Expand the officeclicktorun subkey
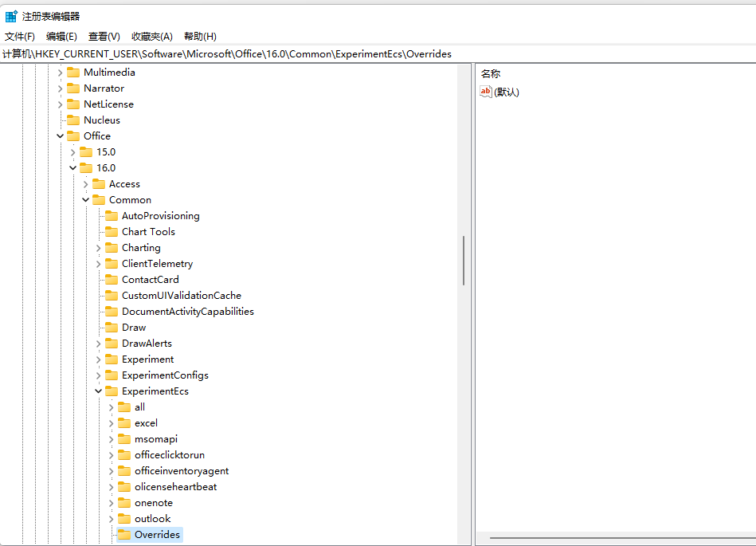Image resolution: width=756 pixels, height=546 pixels. 111,455
